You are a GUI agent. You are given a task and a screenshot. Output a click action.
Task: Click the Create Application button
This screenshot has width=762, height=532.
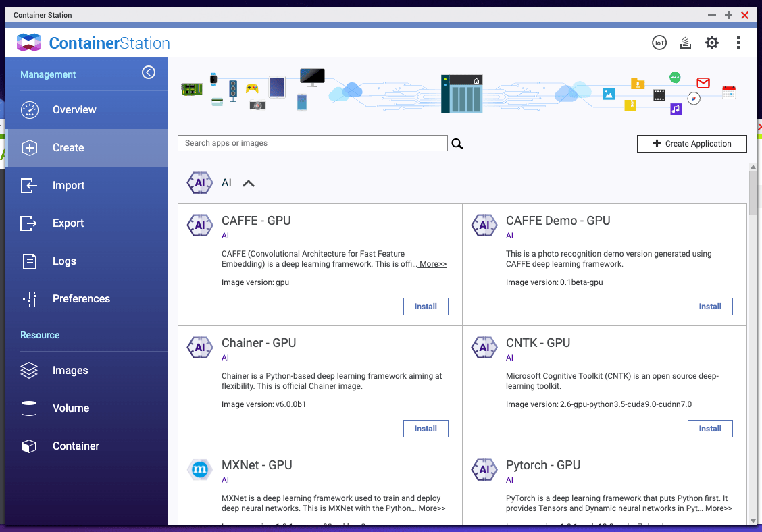click(692, 144)
